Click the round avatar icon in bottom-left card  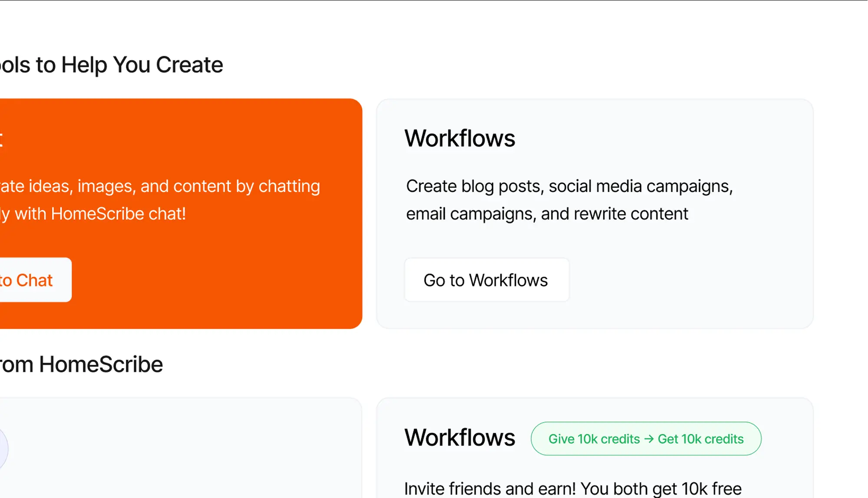(x=3, y=449)
